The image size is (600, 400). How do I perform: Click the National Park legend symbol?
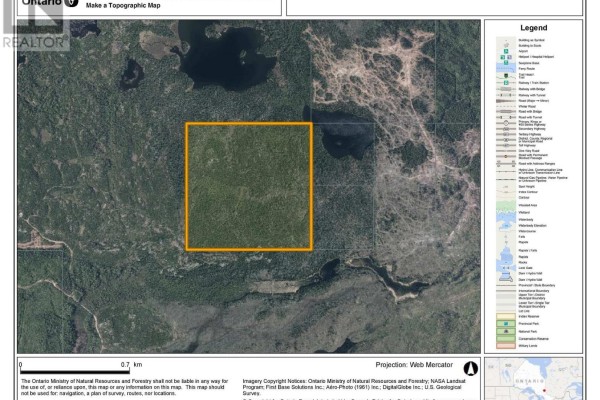506,331
